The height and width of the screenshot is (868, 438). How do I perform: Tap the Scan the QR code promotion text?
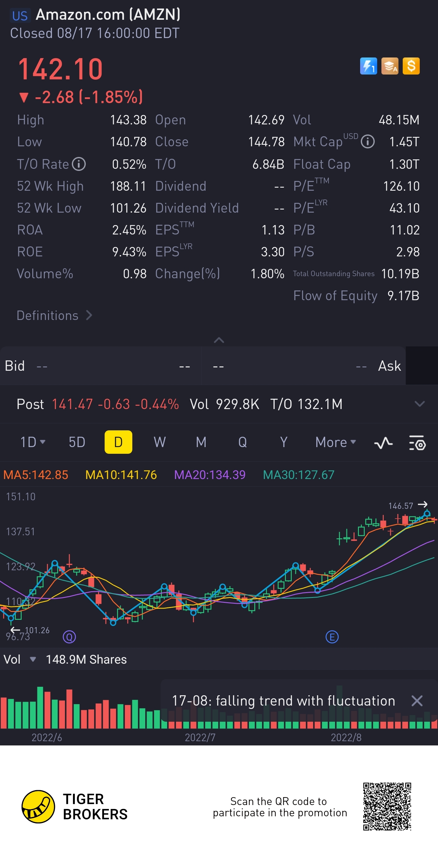tap(280, 807)
